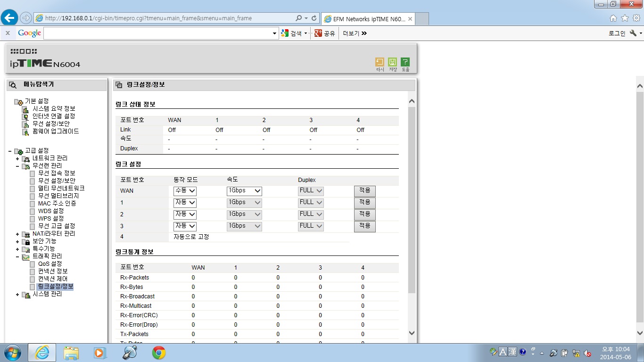Open 무선 고급 설정 menu item
The width and height of the screenshot is (644, 362).
[57, 226]
